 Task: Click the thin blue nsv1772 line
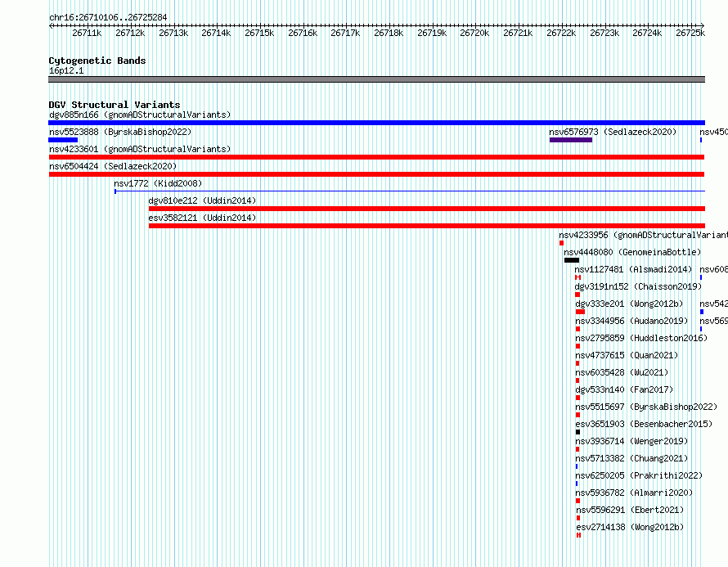[x=410, y=191]
